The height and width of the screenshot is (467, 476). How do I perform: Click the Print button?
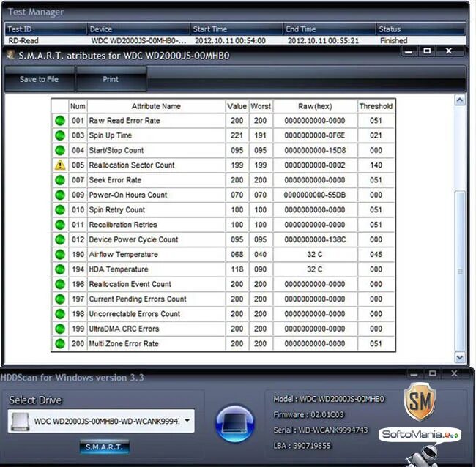click(x=111, y=79)
